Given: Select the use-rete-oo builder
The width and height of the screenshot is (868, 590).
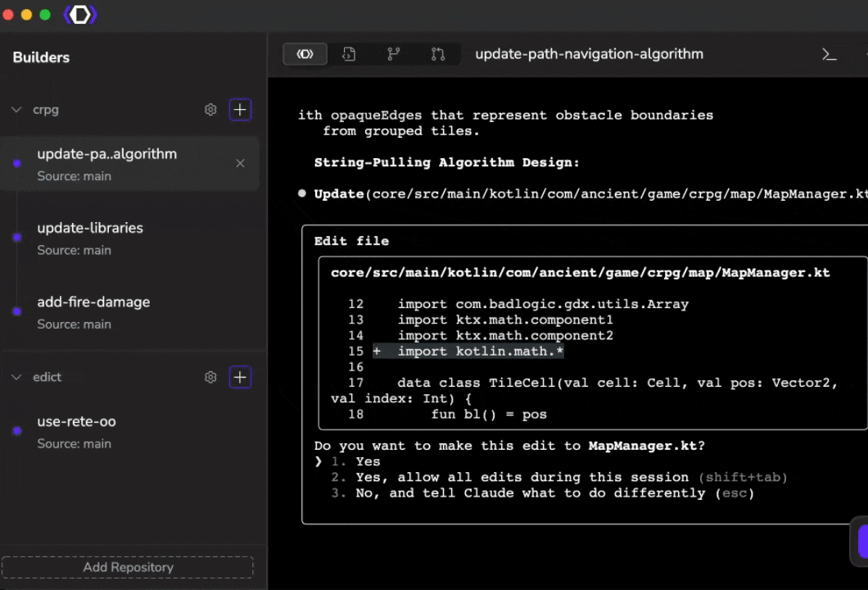Looking at the screenshot, I should click(x=129, y=432).
